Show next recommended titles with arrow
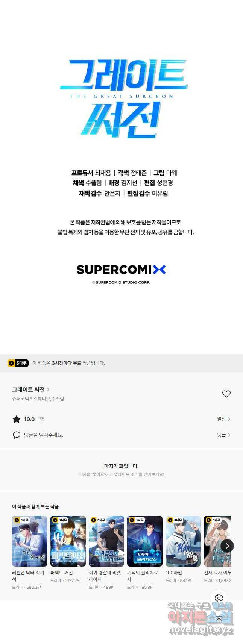The image size is (243, 644). 227,546
